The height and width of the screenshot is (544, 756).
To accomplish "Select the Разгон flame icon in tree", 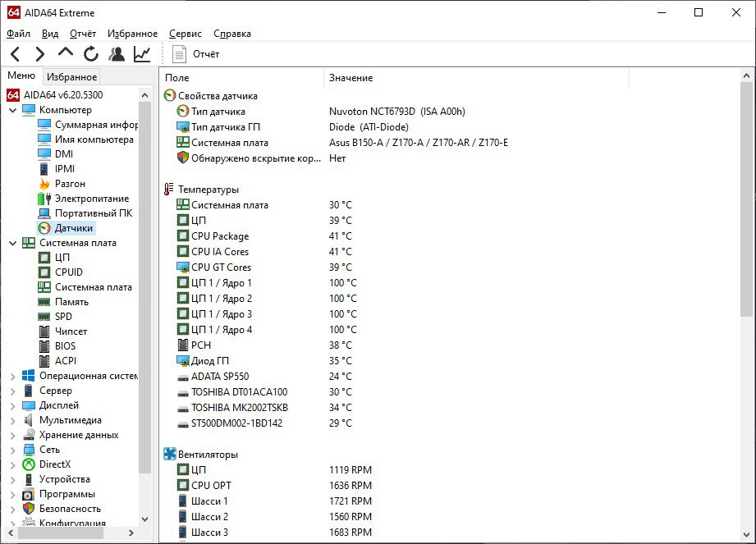I will (x=44, y=184).
